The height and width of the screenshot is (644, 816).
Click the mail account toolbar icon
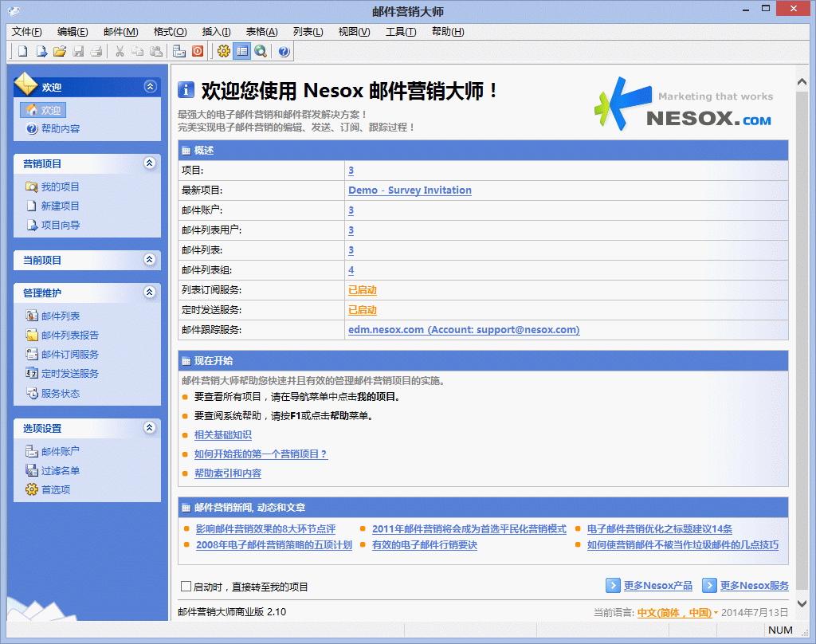(179, 51)
